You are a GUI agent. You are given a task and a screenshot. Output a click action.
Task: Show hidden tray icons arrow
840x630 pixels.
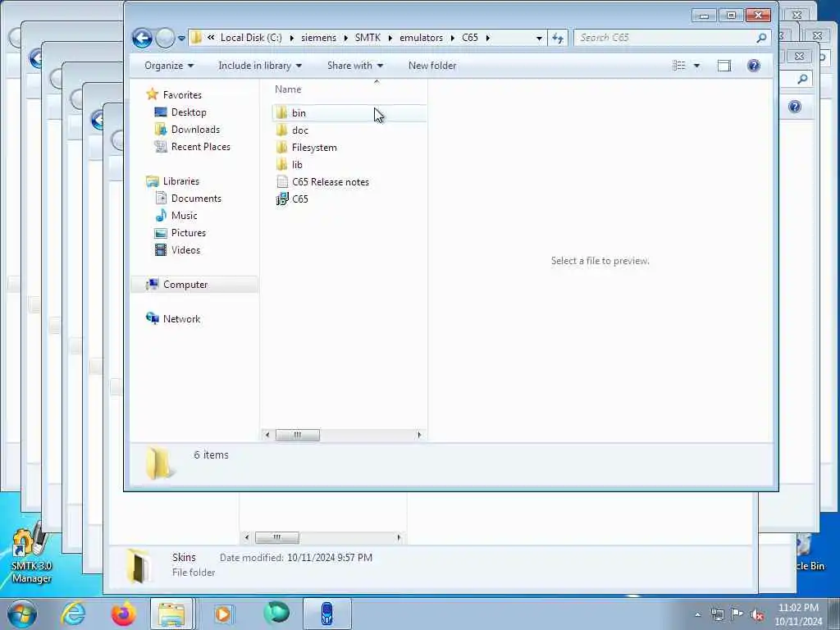click(x=697, y=614)
